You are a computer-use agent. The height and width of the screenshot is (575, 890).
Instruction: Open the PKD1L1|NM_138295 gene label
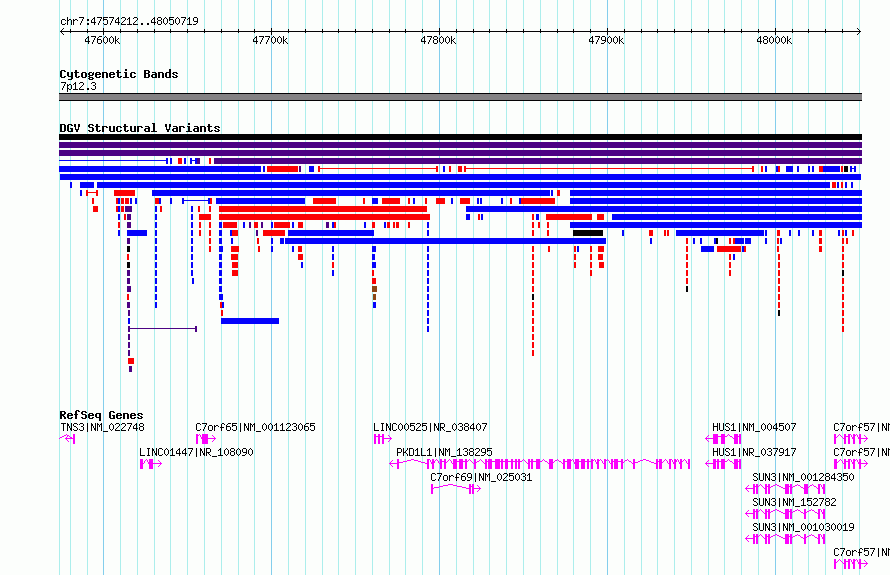coord(444,452)
